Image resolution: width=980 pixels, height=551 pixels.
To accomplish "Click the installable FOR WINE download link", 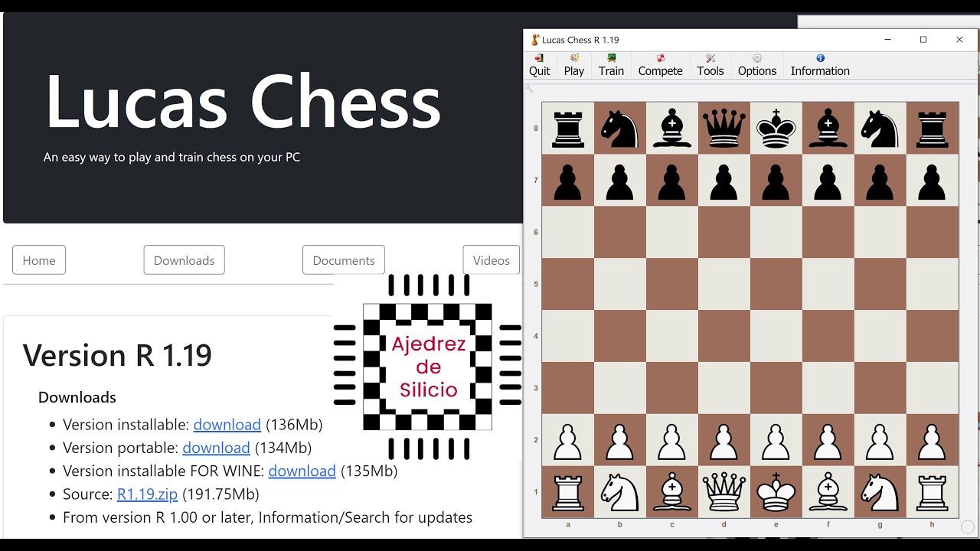I will pos(302,471).
